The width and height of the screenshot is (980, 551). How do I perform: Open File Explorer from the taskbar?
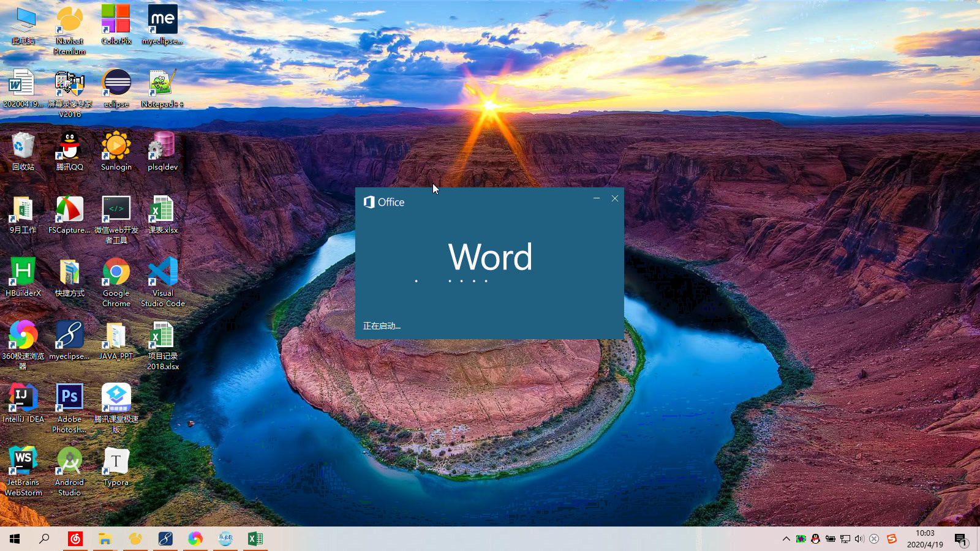click(x=105, y=539)
